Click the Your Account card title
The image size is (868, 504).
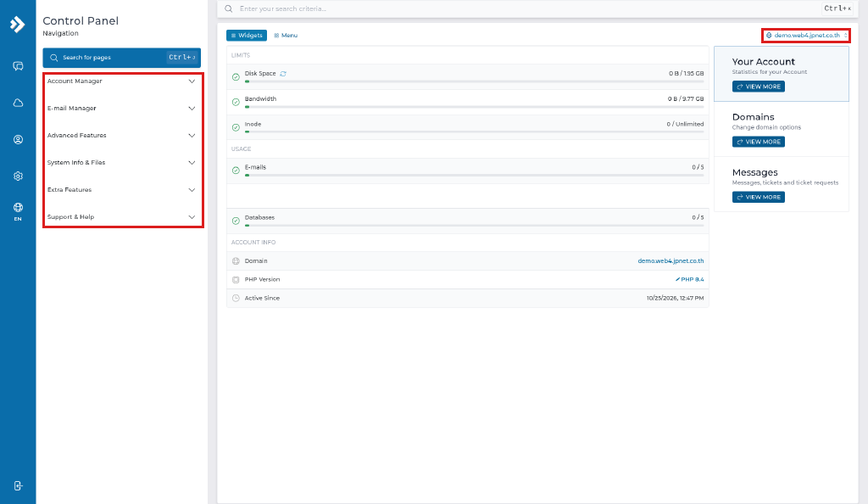pos(764,62)
